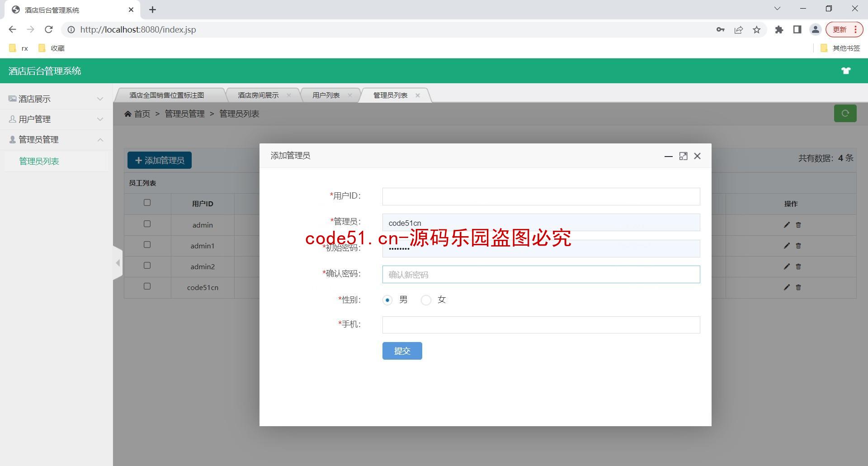Click the 添加管理员 button

[x=160, y=160]
